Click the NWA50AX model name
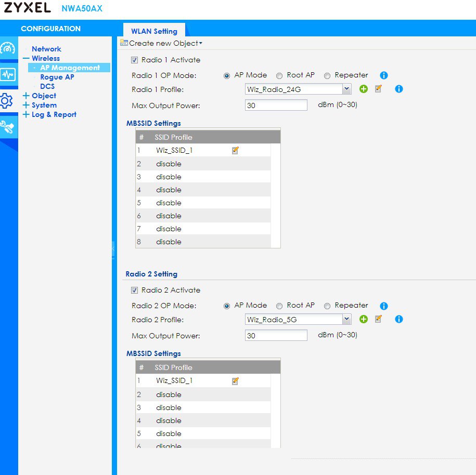 (82, 8)
